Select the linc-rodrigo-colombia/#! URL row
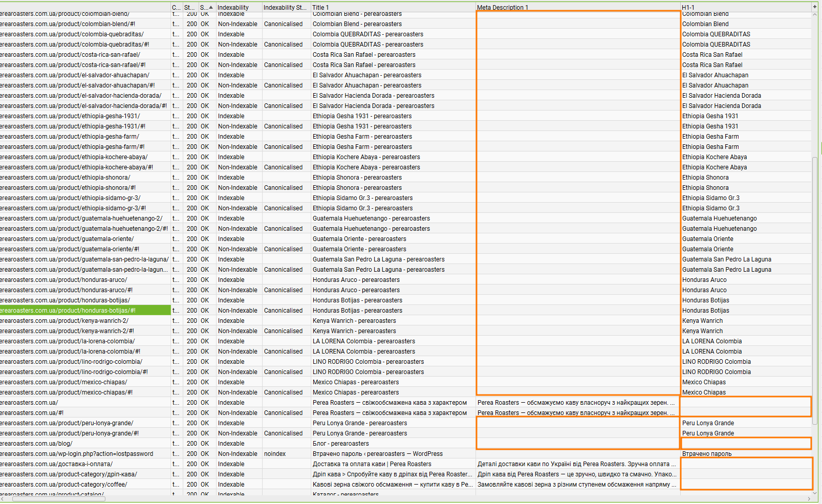 (74, 372)
